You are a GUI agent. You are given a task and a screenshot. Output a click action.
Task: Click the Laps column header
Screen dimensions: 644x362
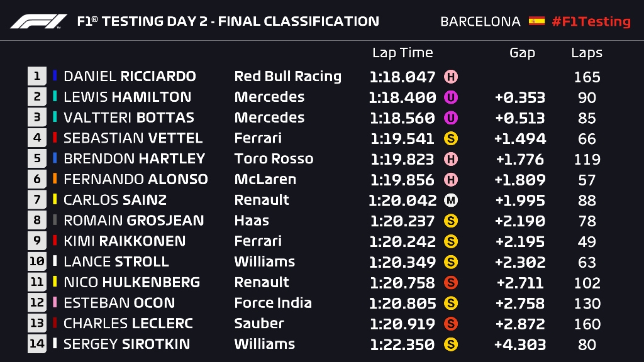pos(587,53)
